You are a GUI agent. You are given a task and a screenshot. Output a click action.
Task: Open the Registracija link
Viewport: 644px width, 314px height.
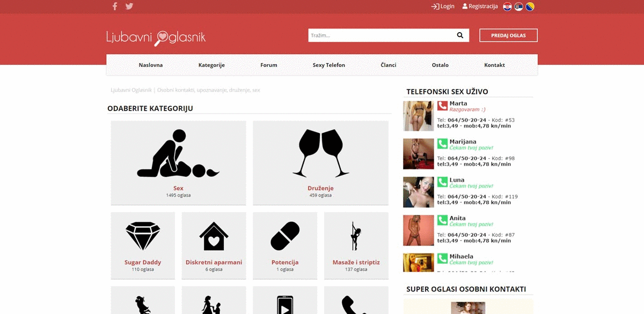(480, 6)
